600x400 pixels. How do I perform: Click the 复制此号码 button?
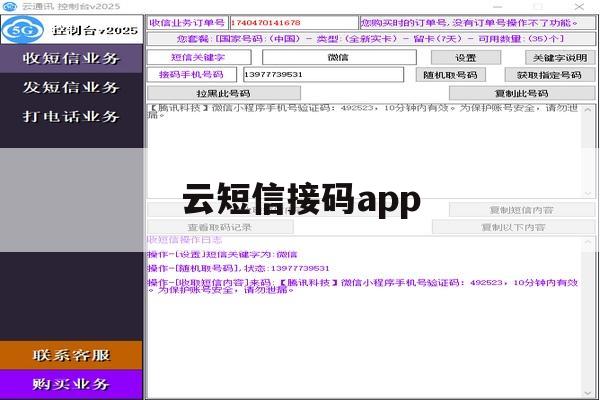(x=522, y=93)
